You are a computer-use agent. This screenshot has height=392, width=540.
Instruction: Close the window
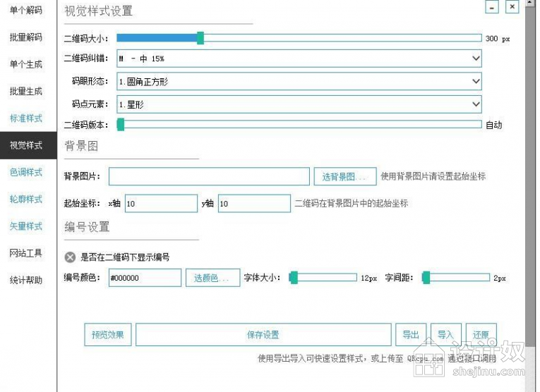(x=512, y=7)
